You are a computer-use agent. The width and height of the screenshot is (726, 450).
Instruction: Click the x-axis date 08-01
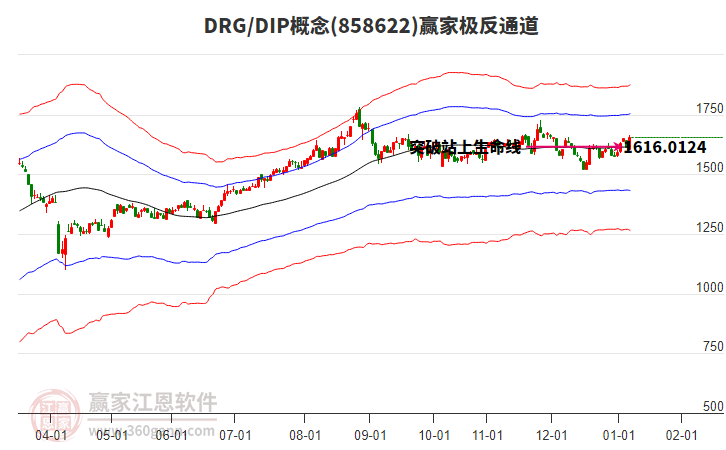tap(305, 435)
